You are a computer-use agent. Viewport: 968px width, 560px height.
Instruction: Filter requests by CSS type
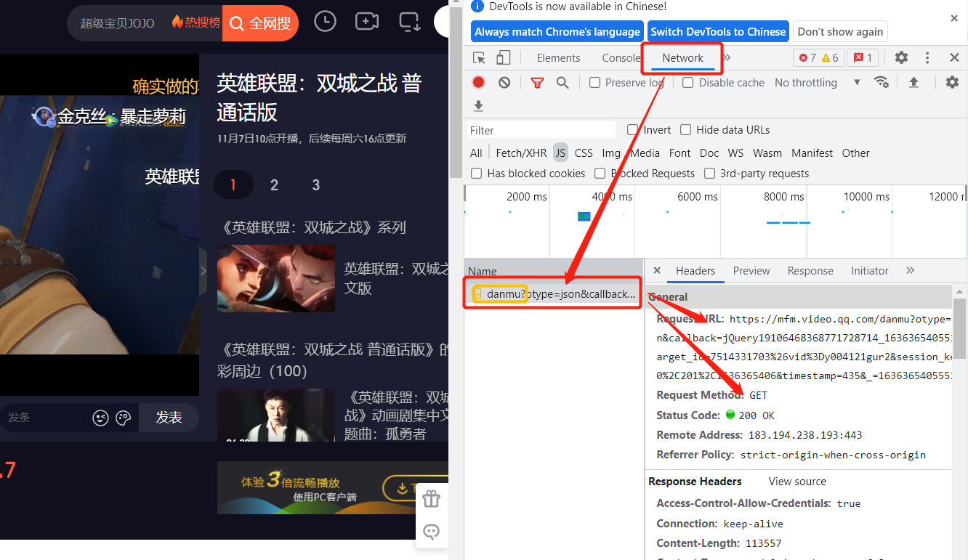click(x=584, y=153)
